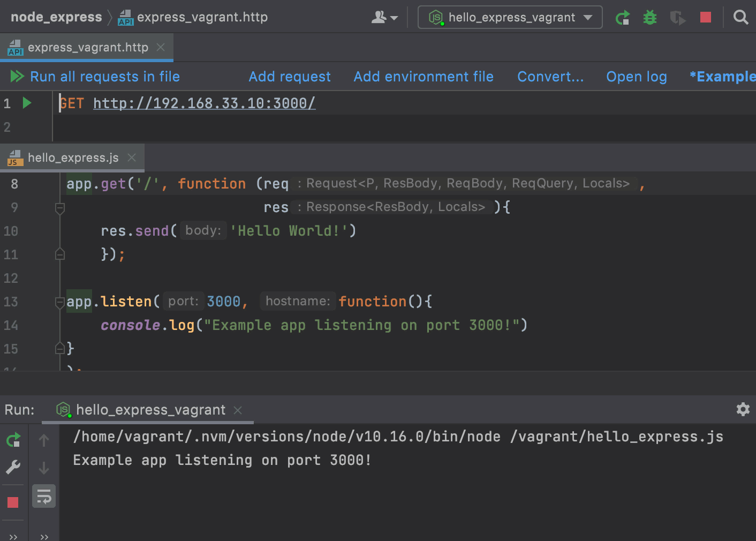Open Search Everywhere with the magnifier icon

coord(741,17)
